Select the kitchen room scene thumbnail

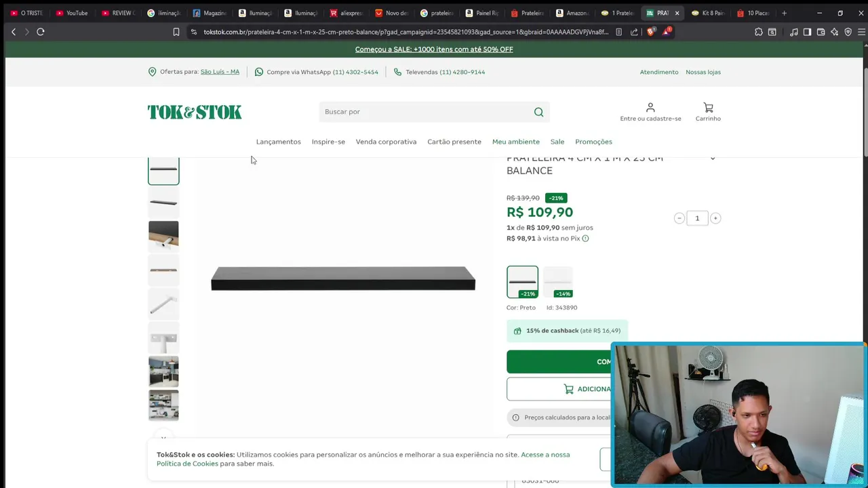163,371
